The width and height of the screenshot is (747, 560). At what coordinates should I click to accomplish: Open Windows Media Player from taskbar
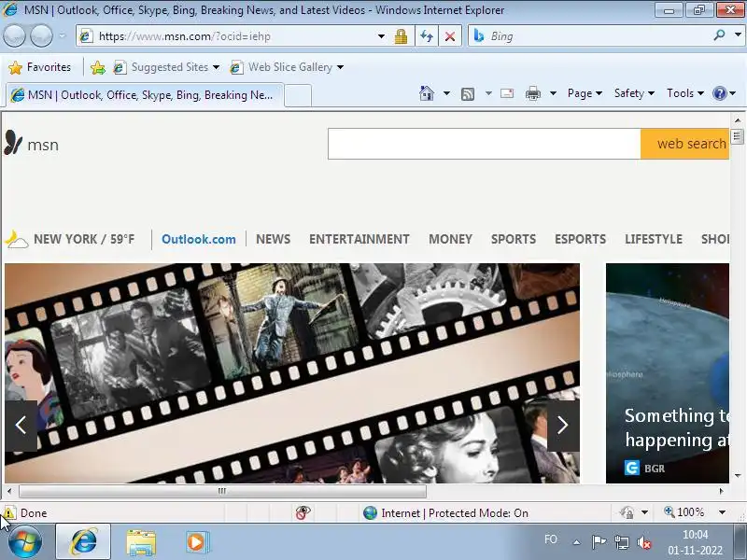[x=196, y=542]
